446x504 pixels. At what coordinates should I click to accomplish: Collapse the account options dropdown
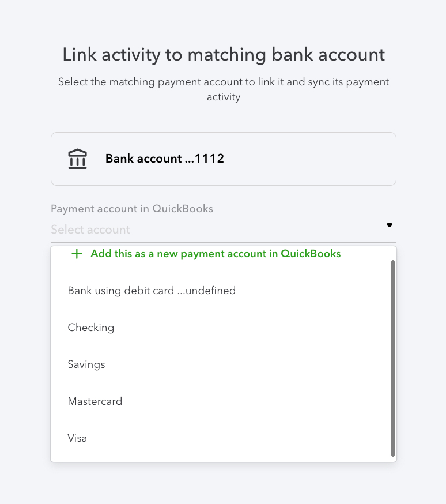tap(389, 225)
